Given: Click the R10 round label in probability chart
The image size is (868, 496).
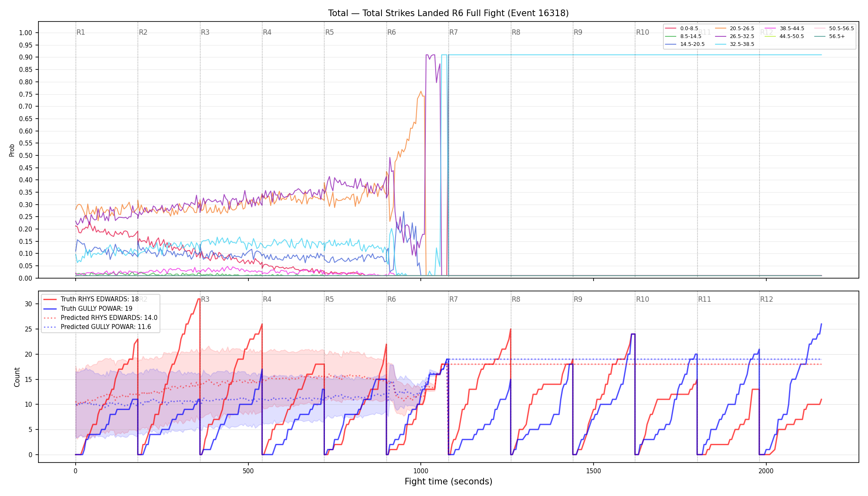Looking at the screenshot, I should pos(642,32).
